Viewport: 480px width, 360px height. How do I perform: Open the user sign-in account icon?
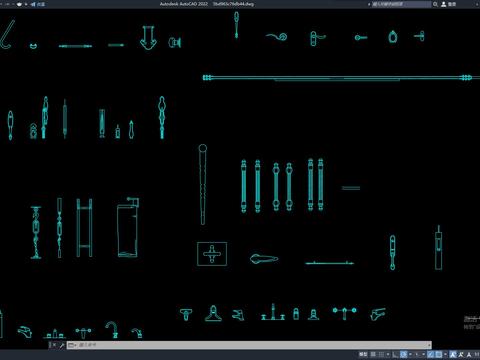tap(444, 4)
